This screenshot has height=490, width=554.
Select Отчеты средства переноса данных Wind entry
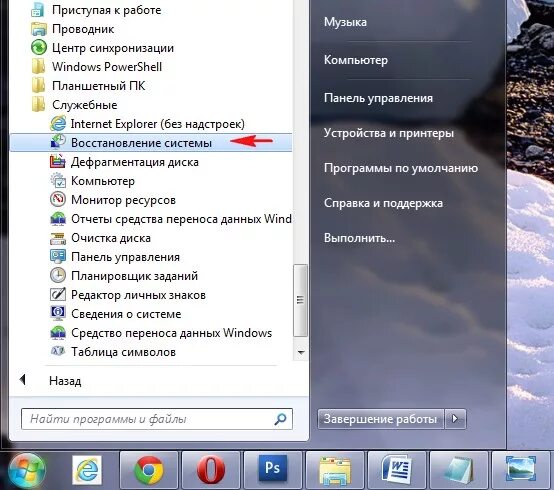[x=181, y=219]
